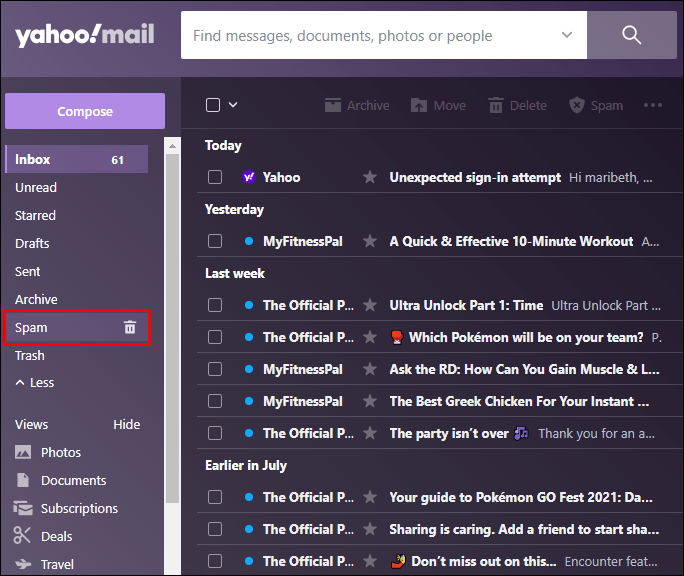The height and width of the screenshot is (576, 684).
Task: Click the Find messages search field
Action: click(x=384, y=35)
